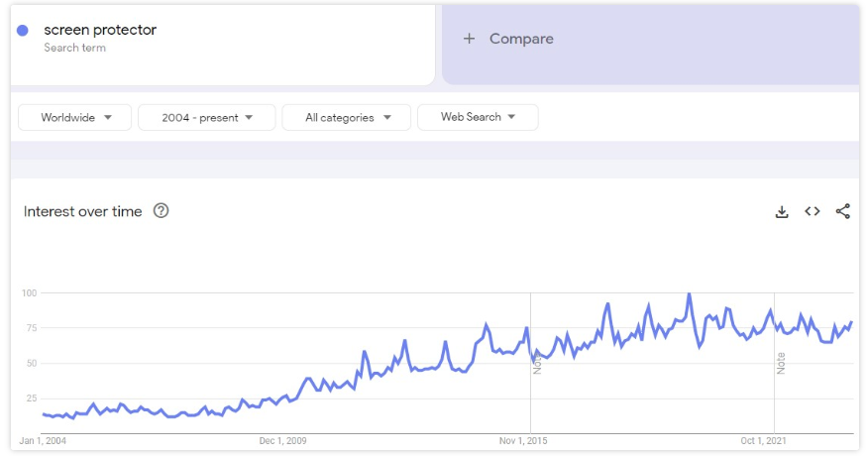Click the Dec 1, 2009 axis label
868x456 pixels.
(x=282, y=441)
